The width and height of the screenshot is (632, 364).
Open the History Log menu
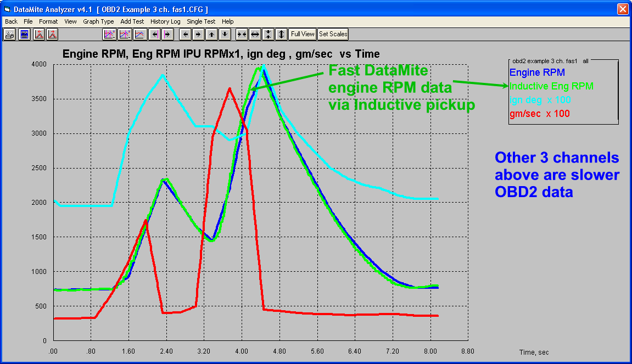(x=165, y=21)
